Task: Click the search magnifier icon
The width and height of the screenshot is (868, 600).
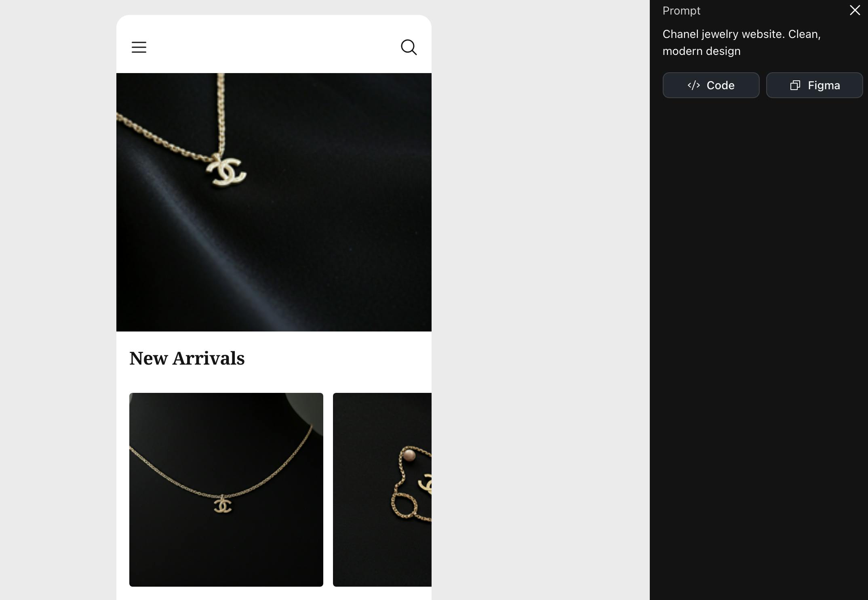Action: tap(409, 47)
